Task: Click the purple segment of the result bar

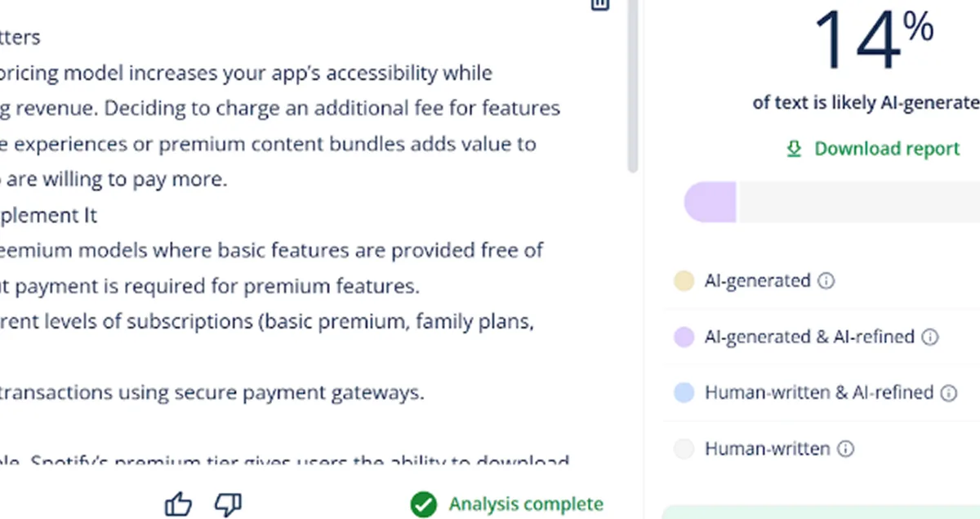Action: (710, 202)
